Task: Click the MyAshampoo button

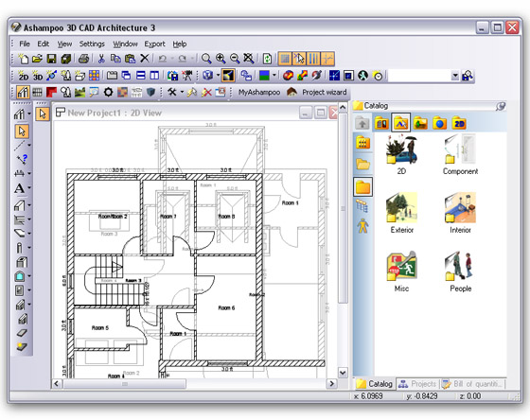Action: click(x=259, y=93)
